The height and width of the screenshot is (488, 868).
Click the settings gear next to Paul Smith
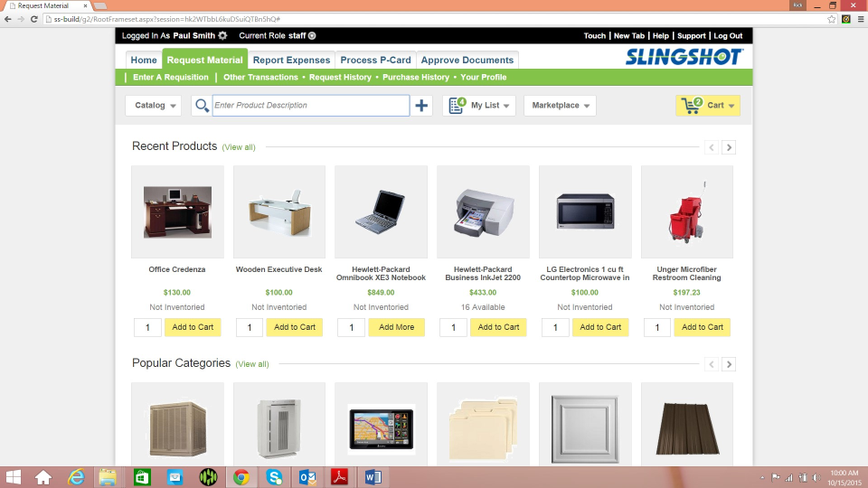pos(222,35)
